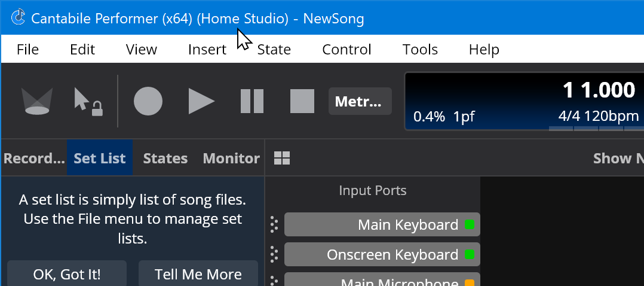This screenshot has width=644, height=286.
Task: Open the File menu
Action: point(28,50)
